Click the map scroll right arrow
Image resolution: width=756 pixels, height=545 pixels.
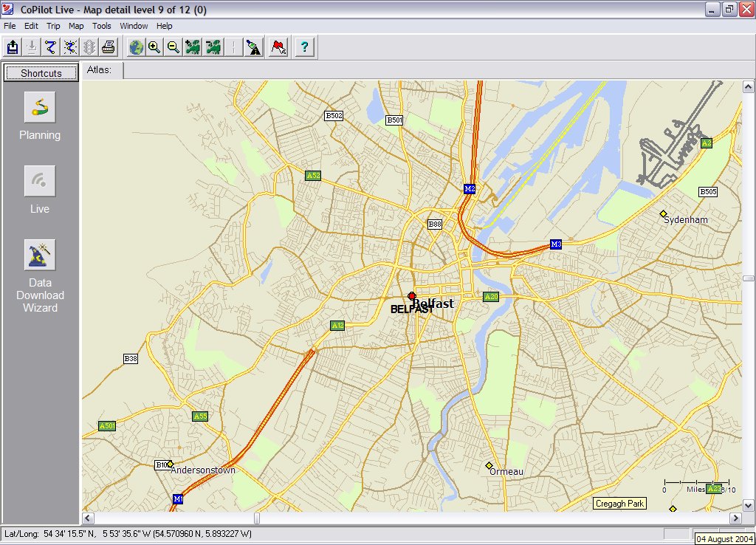coord(736,518)
